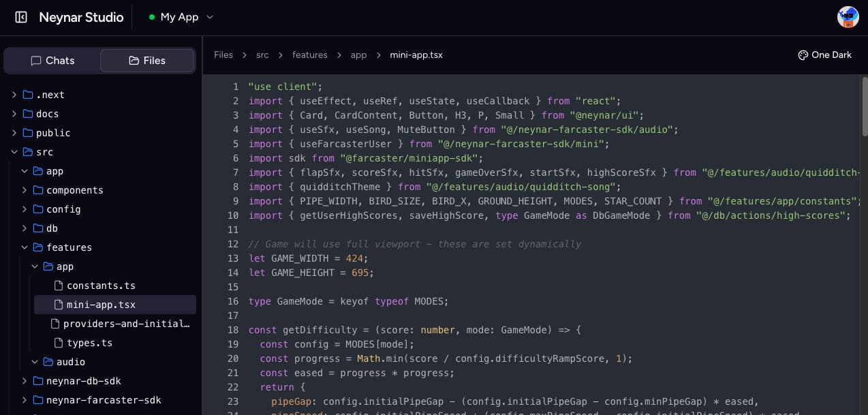This screenshot has width=868, height=415.
Task: Open the user profile avatar
Action: 848,17
